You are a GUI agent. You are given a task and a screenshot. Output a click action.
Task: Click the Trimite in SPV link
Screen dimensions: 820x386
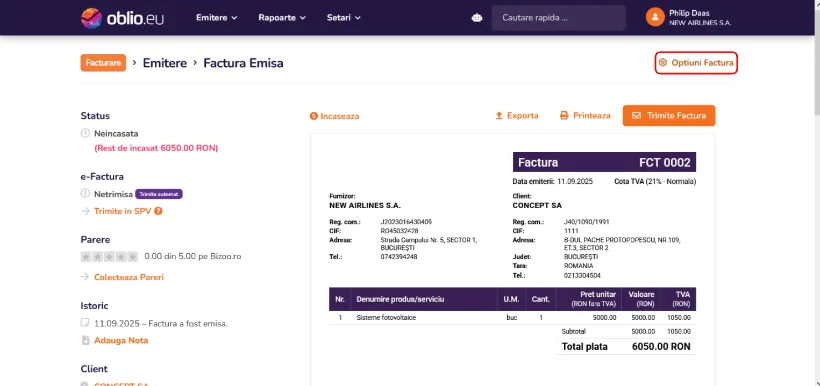pyautogui.click(x=123, y=211)
